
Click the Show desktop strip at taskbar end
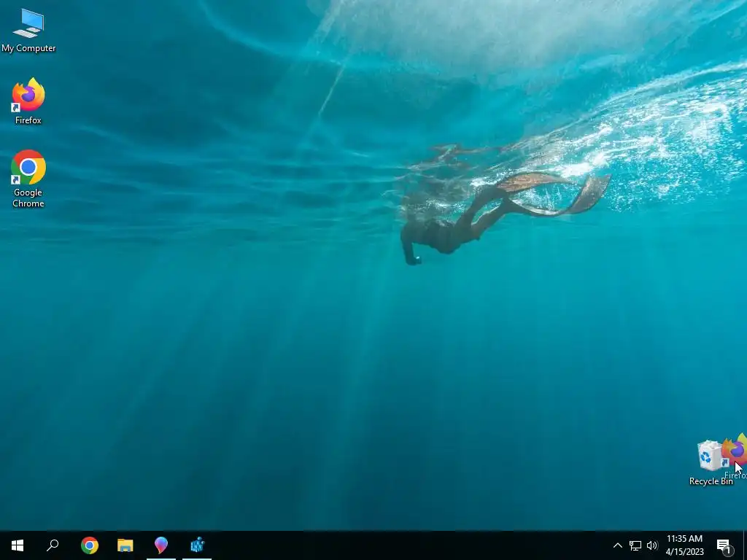(745, 545)
